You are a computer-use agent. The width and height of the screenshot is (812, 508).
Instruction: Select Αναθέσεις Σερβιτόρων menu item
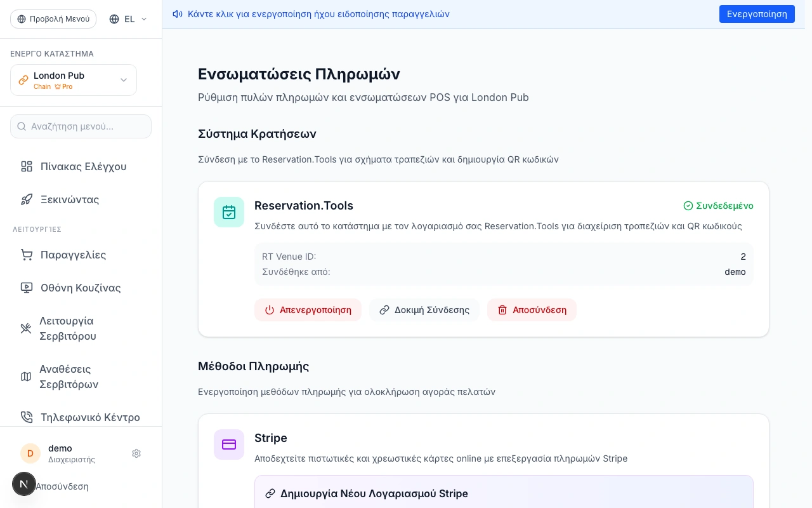pos(81,377)
